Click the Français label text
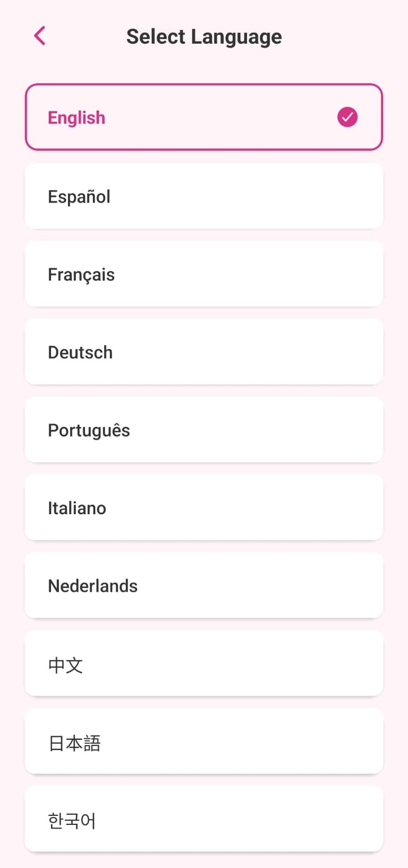The image size is (408, 868). point(81,274)
